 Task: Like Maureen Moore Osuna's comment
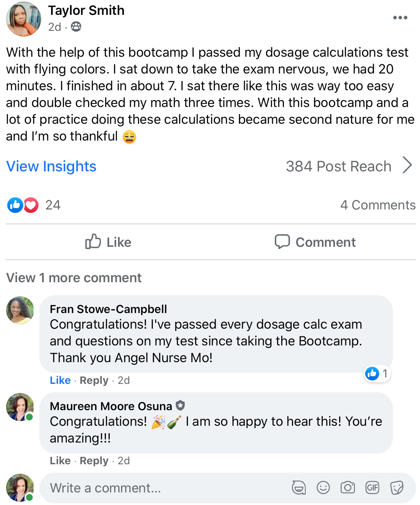pyautogui.click(x=60, y=460)
